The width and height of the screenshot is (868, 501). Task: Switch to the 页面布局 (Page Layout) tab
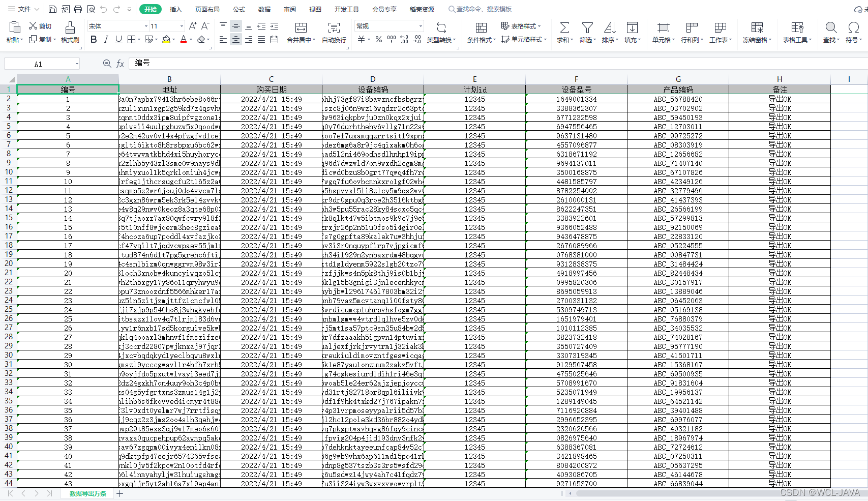pyautogui.click(x=207, y=9)
